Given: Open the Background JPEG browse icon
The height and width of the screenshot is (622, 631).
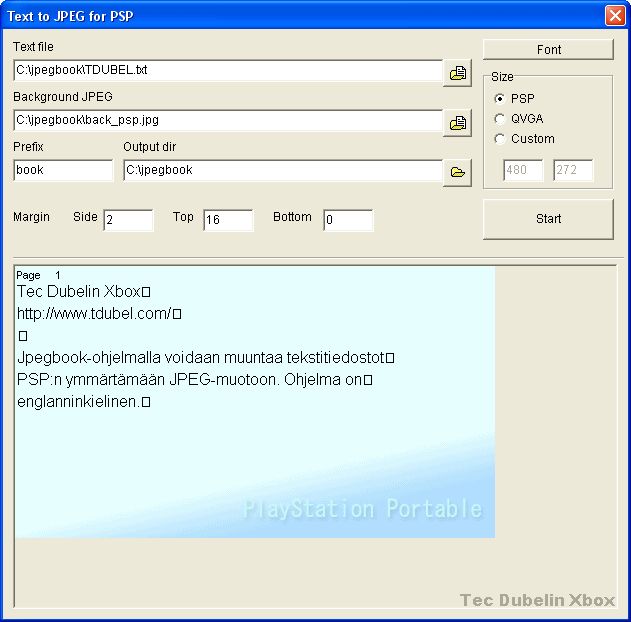Looking at the screenshot, I should pos(458,123).
